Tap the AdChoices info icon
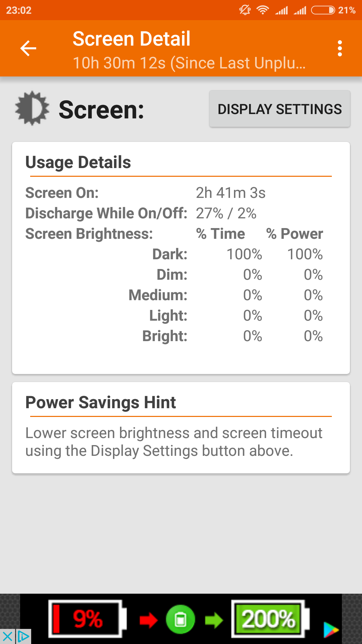 click(23, 636)
